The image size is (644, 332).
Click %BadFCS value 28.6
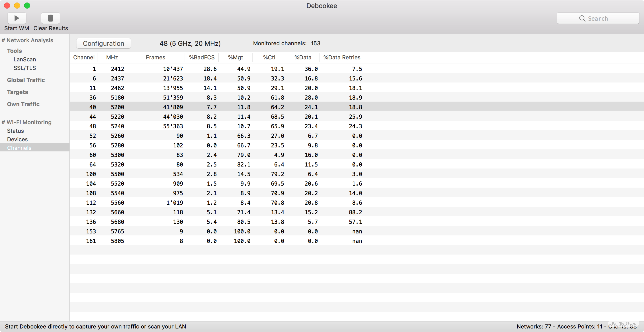(x=210, y=69)
